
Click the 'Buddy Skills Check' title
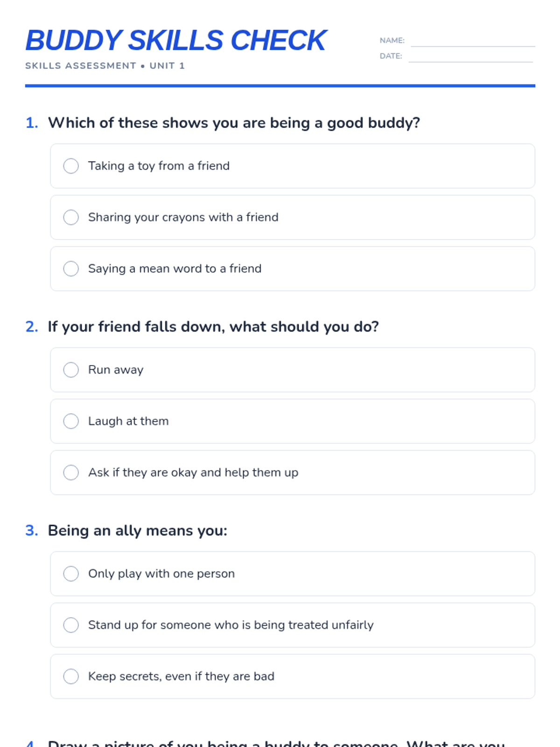pos(176,40)
